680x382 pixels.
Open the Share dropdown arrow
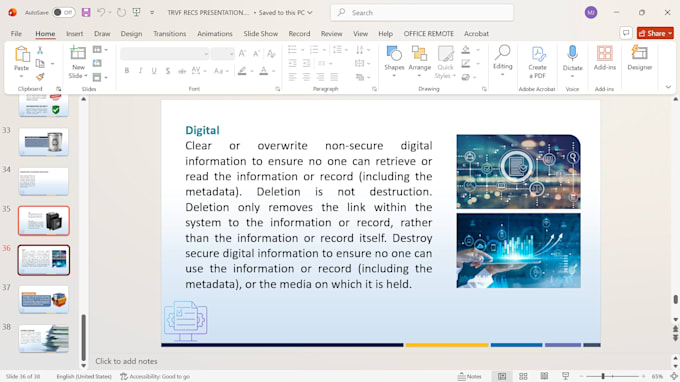[x=670, y=33]
